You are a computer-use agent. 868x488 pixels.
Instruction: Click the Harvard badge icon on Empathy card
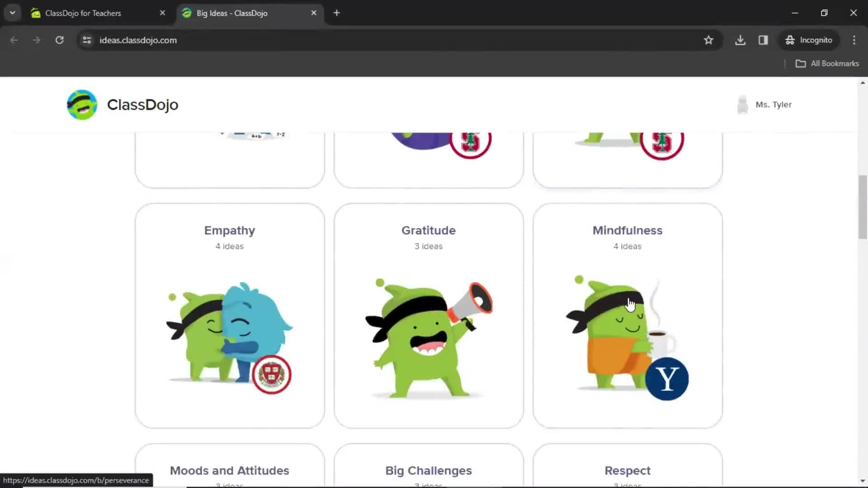tap(271, 375)
